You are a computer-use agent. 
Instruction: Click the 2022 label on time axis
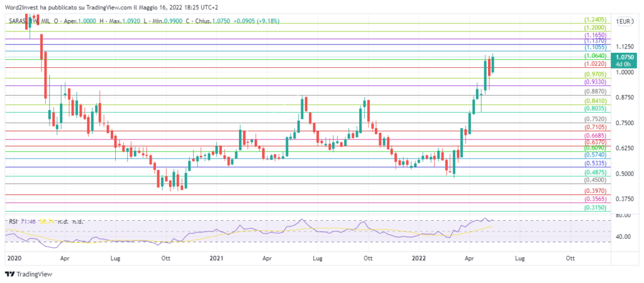(419, 258)
